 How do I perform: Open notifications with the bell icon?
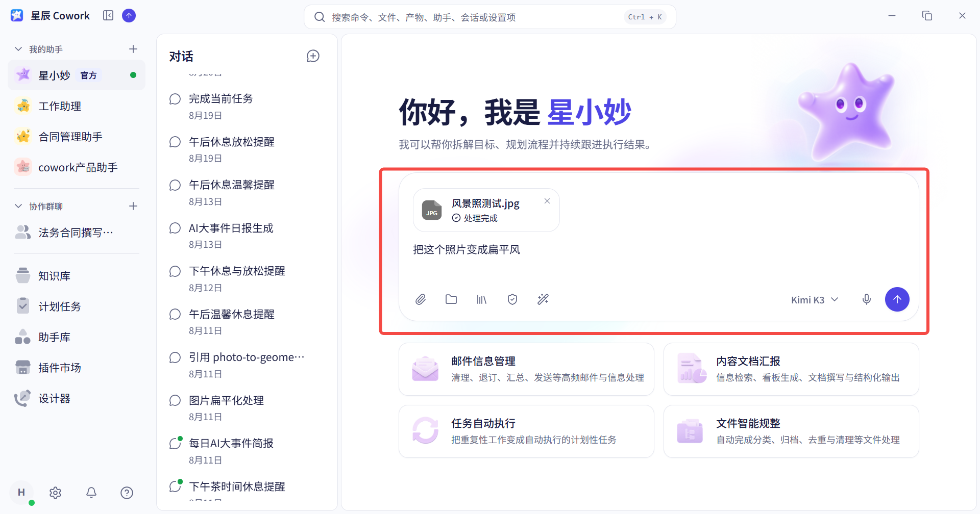[x=91, y=493]
